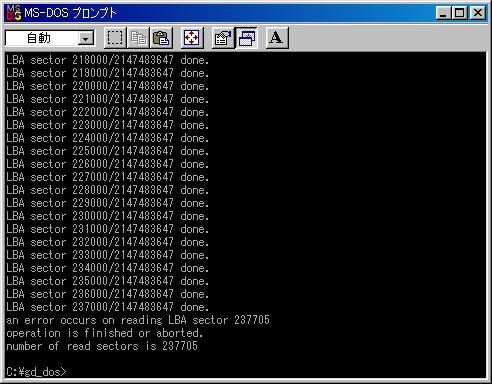Viewport: 492px width, 384px height.
Task: Click the error line mentioning sector 237705
Action: click(138, 320)
